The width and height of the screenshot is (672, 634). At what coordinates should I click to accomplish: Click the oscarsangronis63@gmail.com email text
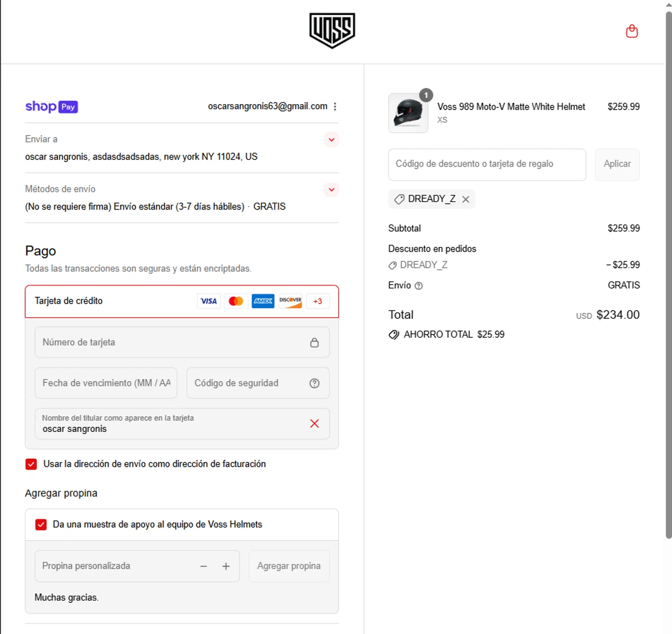[x=267, y=106]
